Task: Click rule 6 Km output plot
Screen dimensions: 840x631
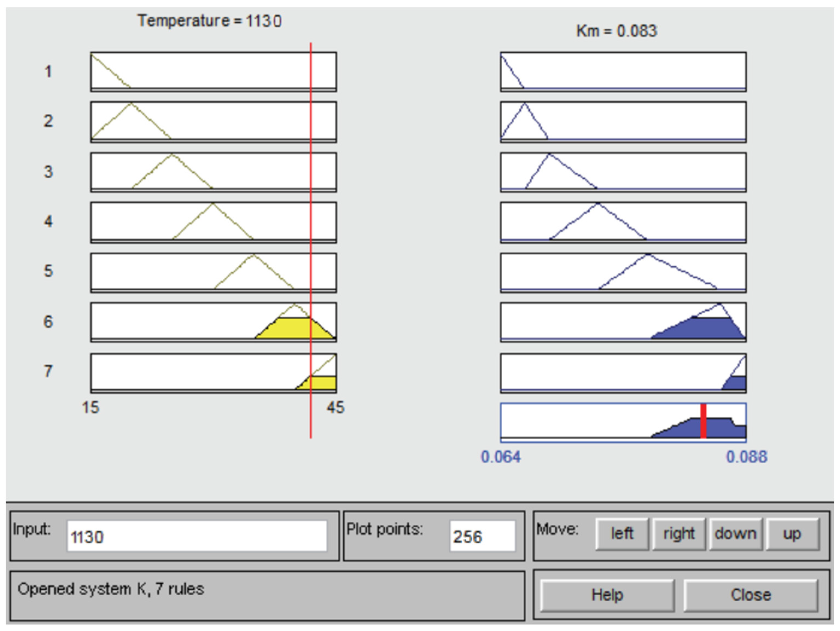Action: [623, 322]
